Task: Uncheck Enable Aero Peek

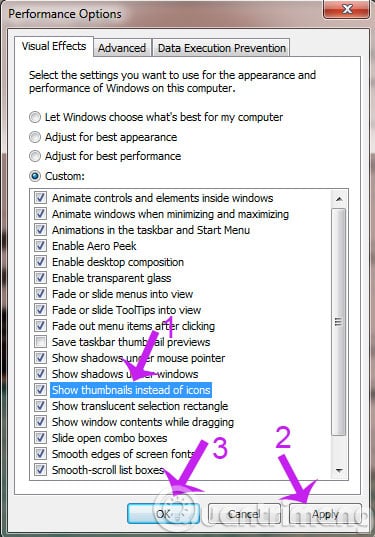Action: click(x=40, y=246)
